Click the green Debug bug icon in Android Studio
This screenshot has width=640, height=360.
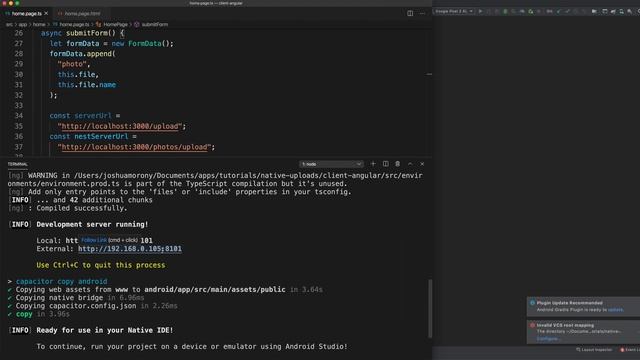click(x=505, y=11)
